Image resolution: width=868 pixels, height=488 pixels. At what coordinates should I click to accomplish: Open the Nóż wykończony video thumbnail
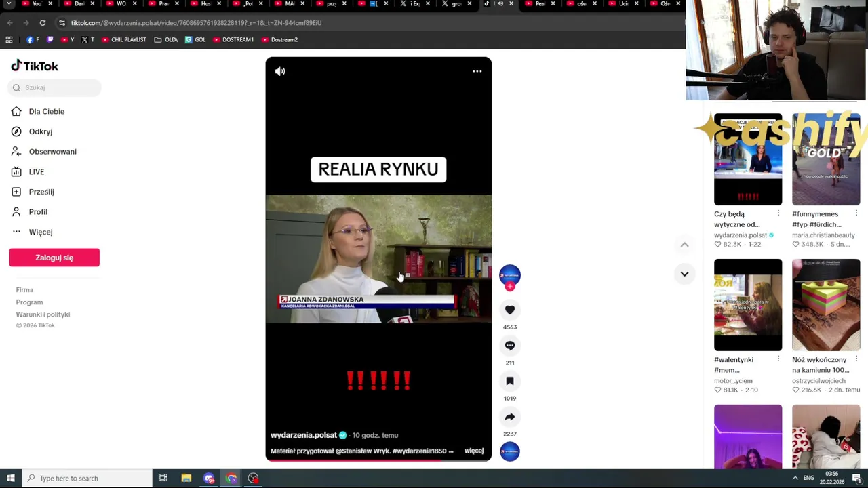pos(826,305)
